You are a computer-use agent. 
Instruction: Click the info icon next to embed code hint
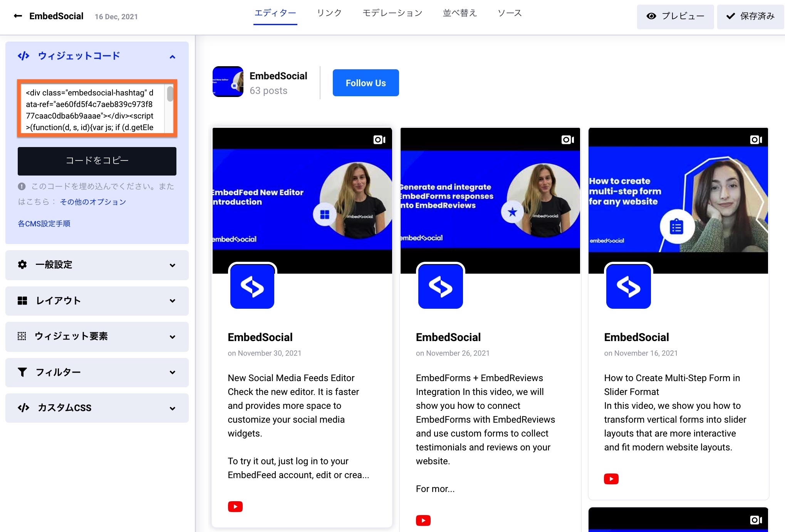click(22, 187)
